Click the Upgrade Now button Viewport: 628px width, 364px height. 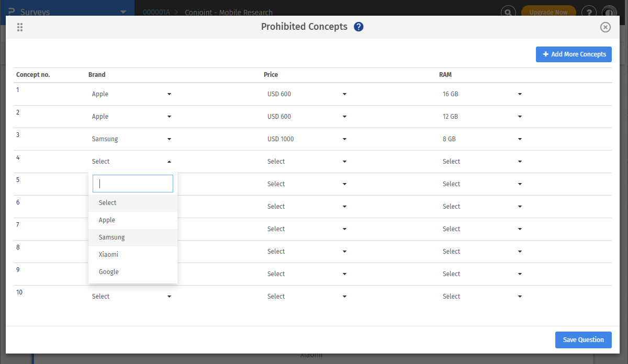548,12
